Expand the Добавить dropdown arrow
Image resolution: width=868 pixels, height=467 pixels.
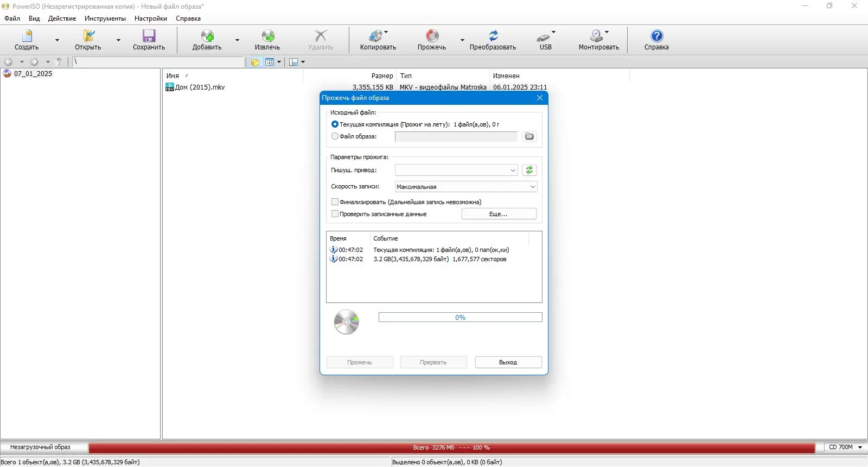[237, 40]
